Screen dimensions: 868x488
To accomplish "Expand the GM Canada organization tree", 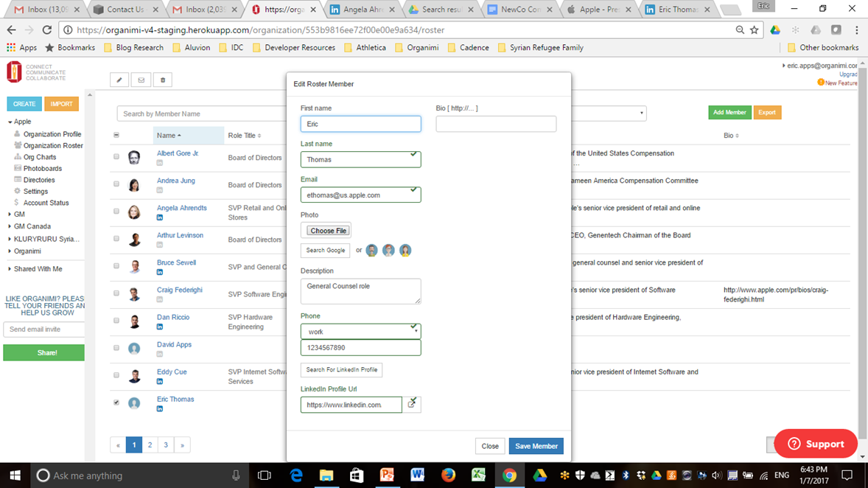I will (x=10, y=226).
